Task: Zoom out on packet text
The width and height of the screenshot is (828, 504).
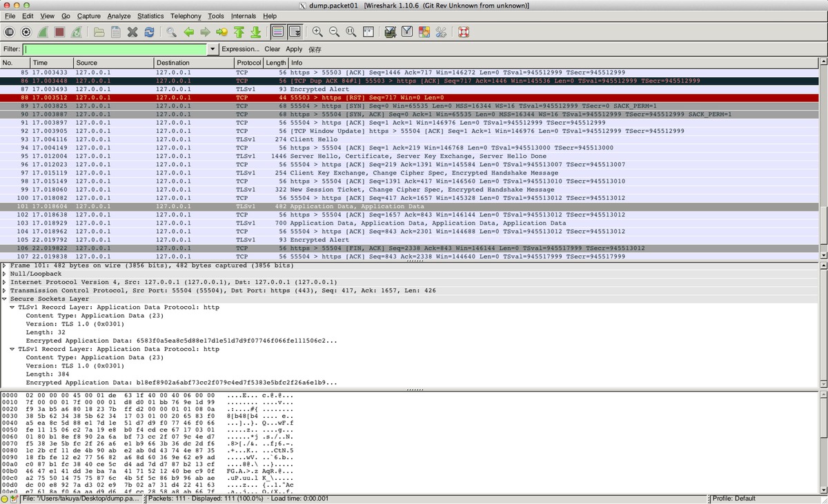Action: click(334, 32)
